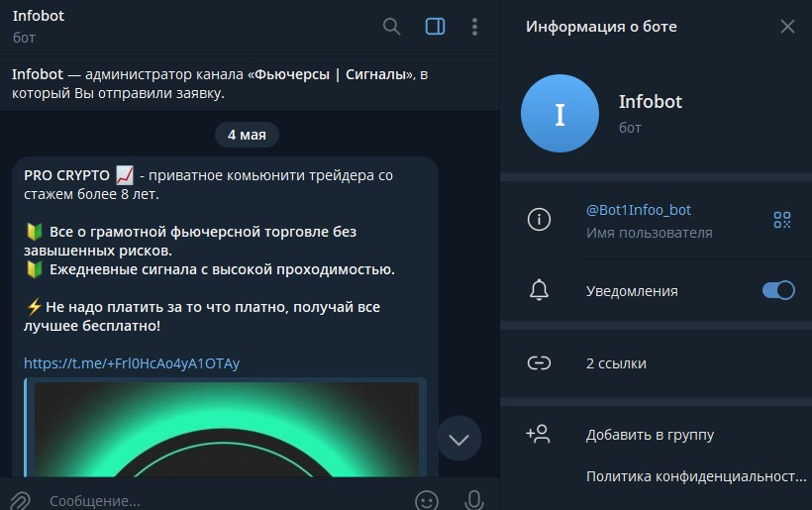812x510 pixels.
Task: Open the three-dot chat menu
Action: (474, 27)
